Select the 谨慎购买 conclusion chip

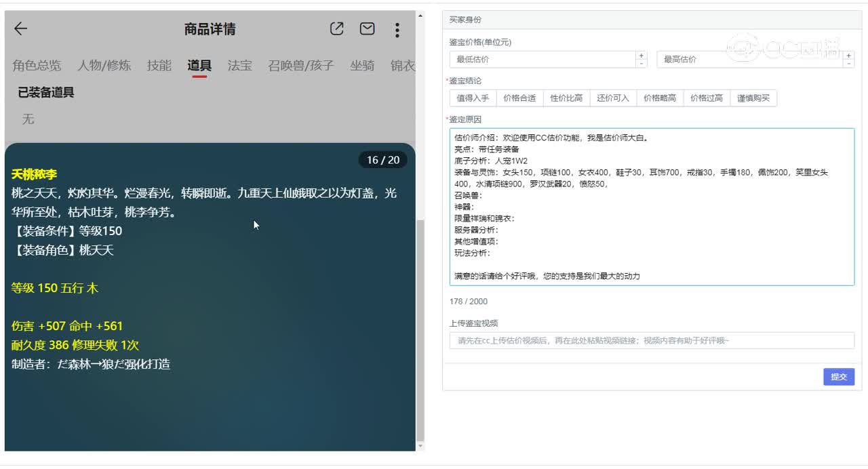click(x=753, y=98)
